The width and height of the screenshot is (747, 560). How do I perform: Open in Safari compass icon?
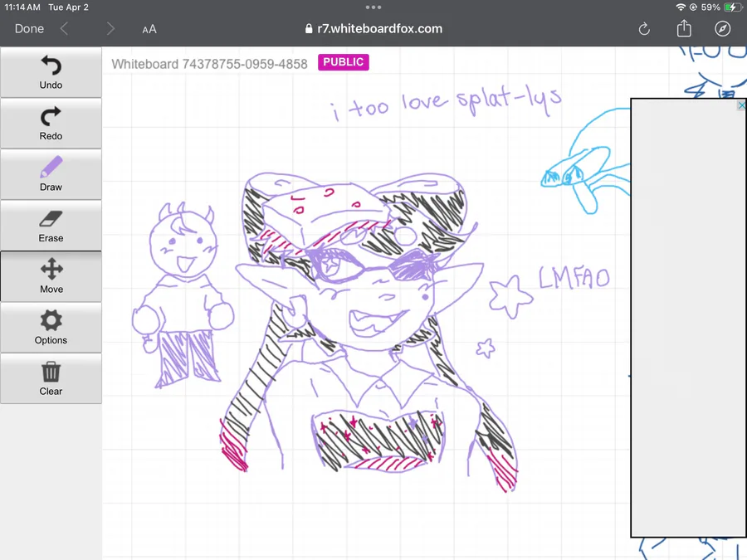(723, 28)
